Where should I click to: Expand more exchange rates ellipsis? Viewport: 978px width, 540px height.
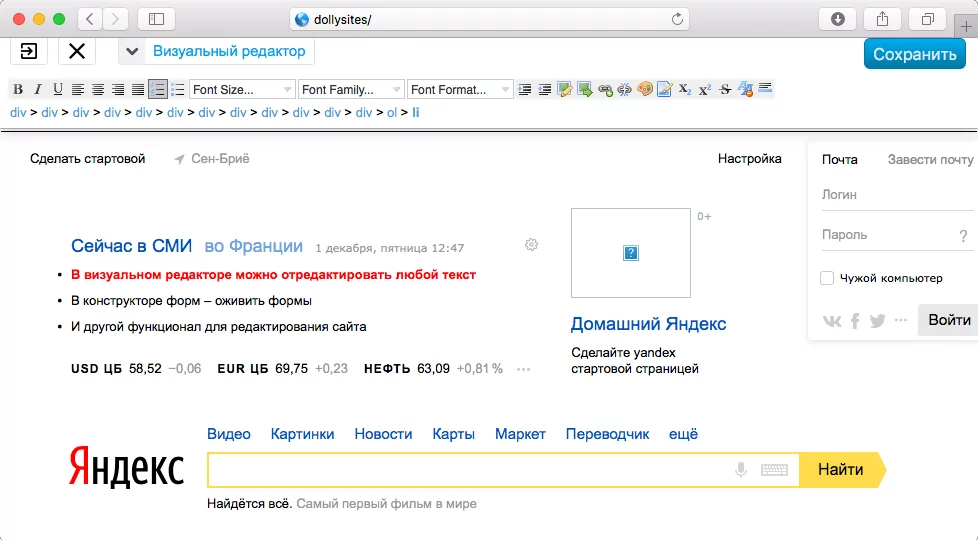523,369
